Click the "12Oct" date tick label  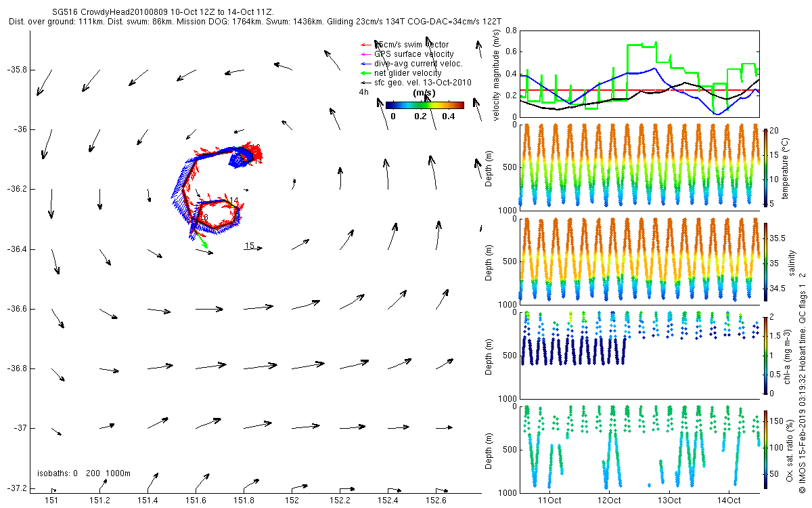610,500
